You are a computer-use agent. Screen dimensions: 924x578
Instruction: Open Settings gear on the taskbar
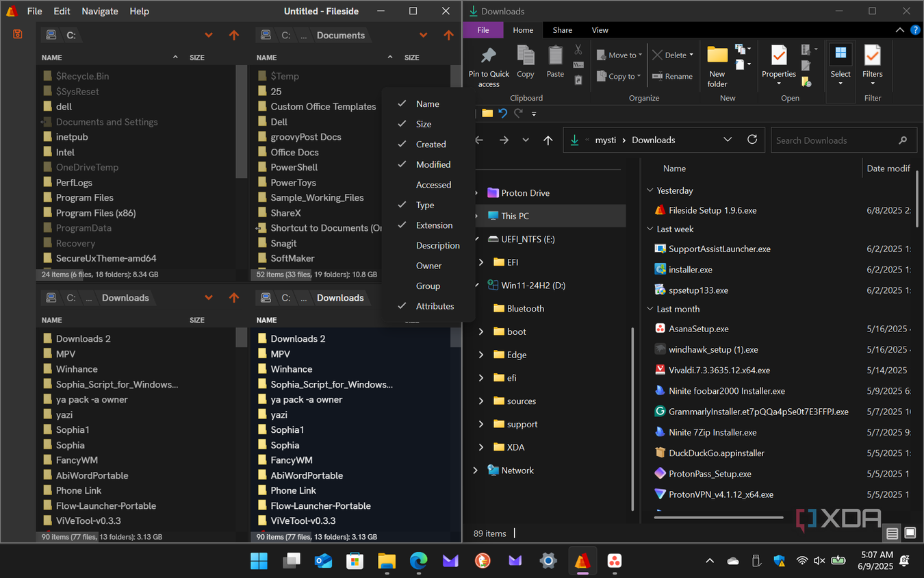tap(548, 561)
